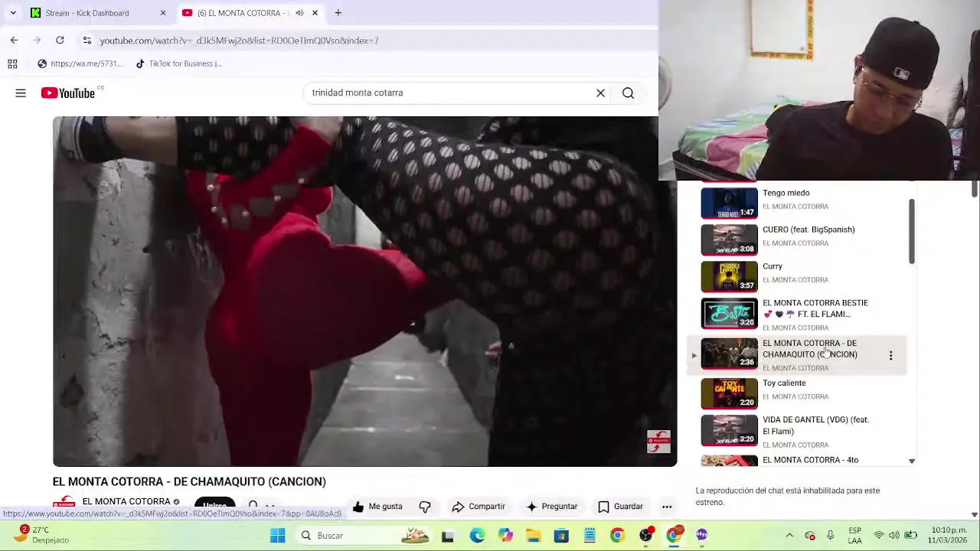Play Curry from the playlist
980x551 pixels.
[796, 275]
